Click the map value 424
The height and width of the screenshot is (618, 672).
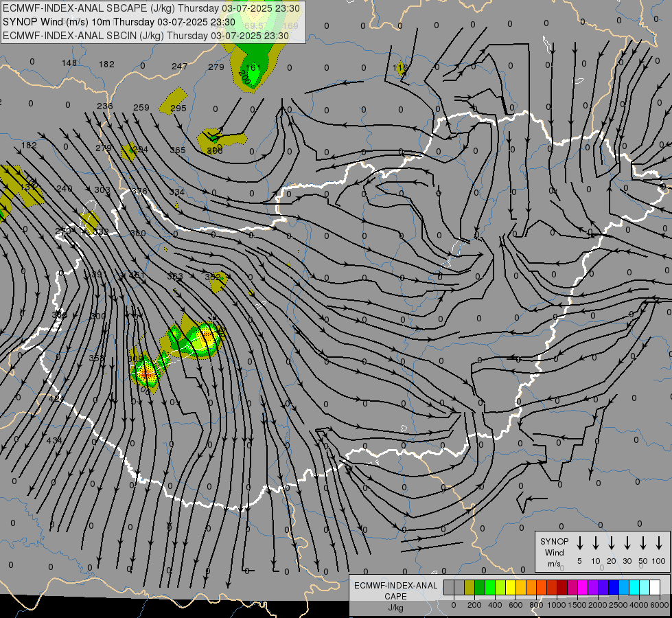tap(56, 399)
